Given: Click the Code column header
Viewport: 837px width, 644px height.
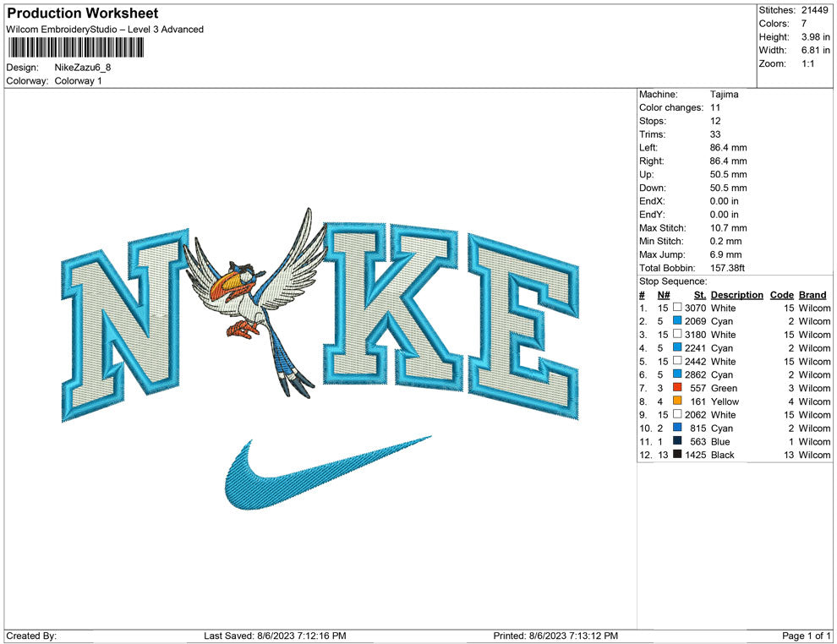Looking at the screenshot, I should (x=782, y=294).
